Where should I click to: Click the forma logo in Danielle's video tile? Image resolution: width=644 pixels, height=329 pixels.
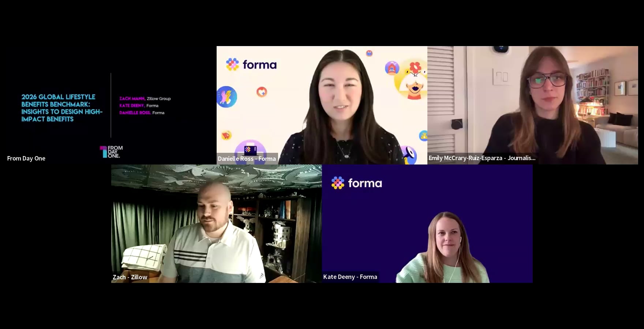(x=251, y=65)
